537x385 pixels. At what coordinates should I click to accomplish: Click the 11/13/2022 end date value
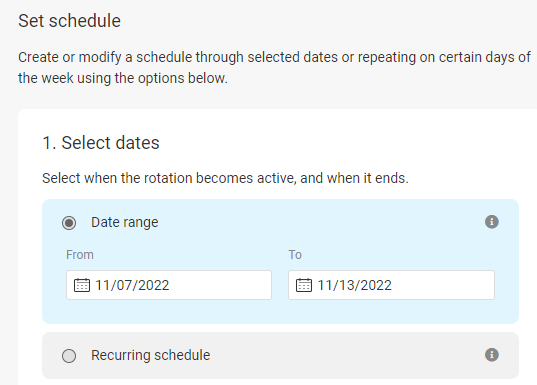tap(354, 285)
